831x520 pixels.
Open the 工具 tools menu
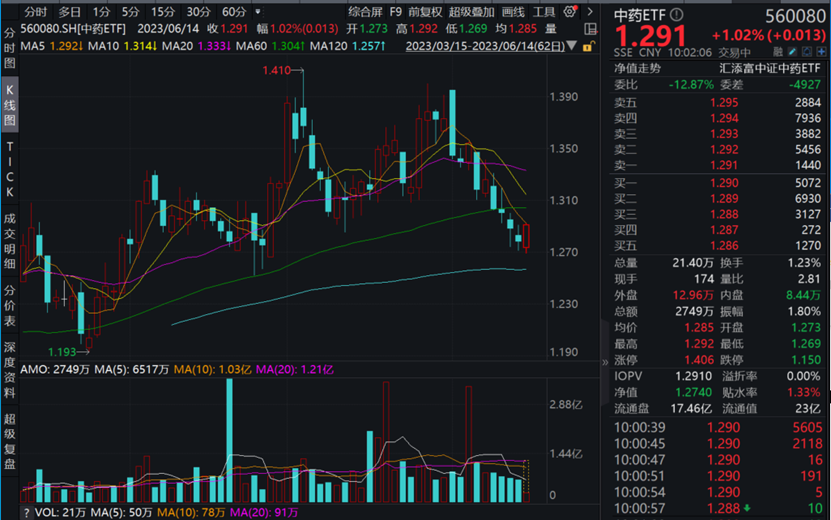[x=543, y=12]
